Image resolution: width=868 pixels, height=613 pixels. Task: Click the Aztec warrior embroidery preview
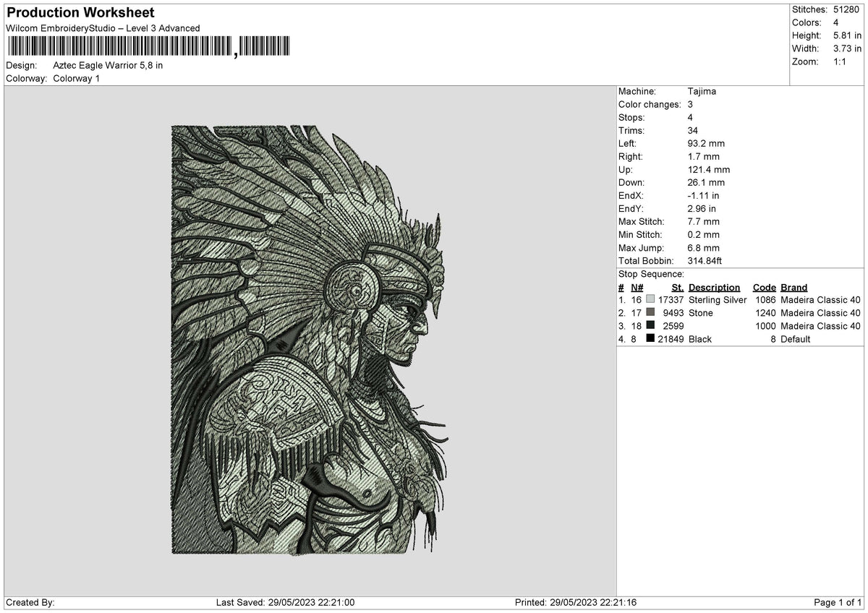[x=309, y=340]
